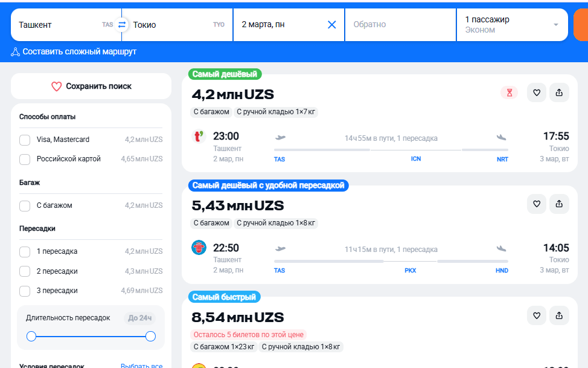Click landing plane icon on 14:05 arrival

502,248
